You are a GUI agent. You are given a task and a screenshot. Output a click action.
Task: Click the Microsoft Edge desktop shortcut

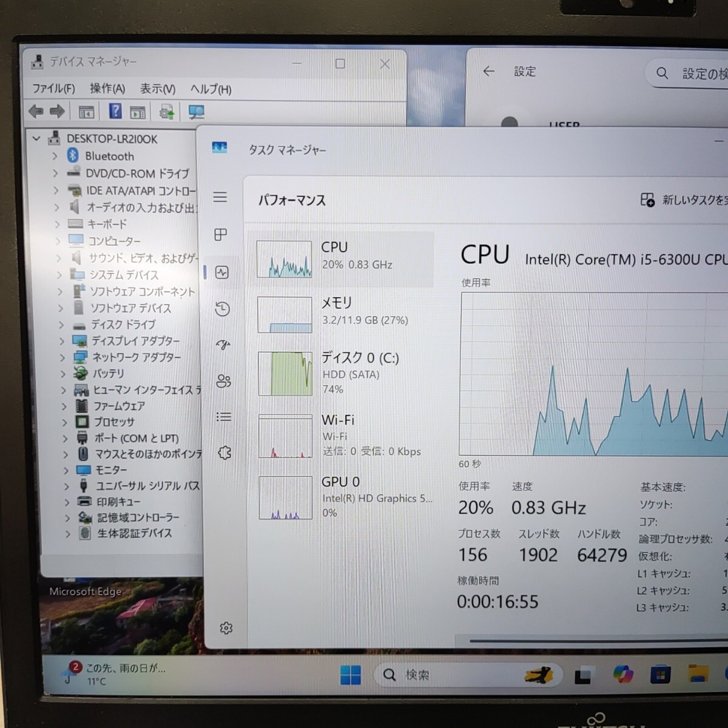pos(86,591)
